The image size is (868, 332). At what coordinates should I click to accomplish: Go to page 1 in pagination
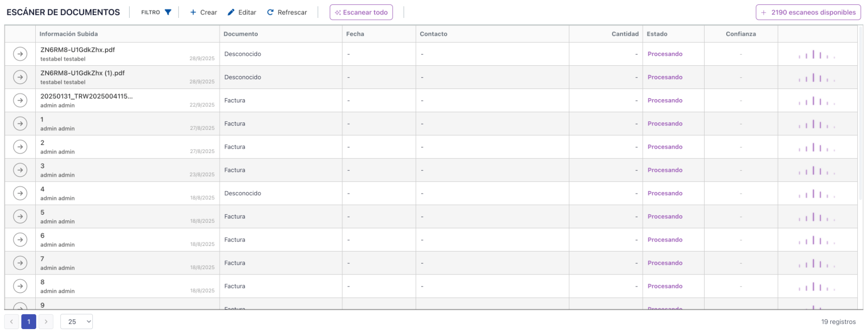tap(29, 321)
